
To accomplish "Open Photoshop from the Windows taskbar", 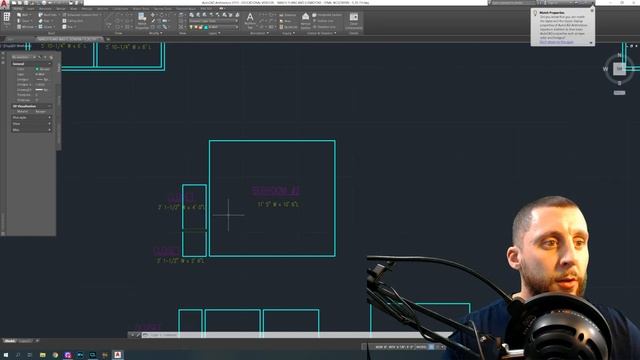I will click(80, 355).
